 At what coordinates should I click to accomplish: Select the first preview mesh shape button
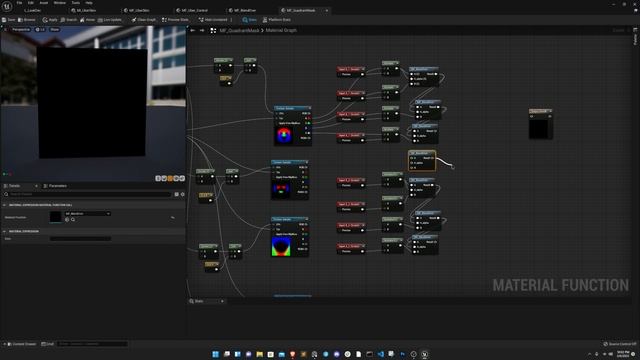(x=158, y=178)
